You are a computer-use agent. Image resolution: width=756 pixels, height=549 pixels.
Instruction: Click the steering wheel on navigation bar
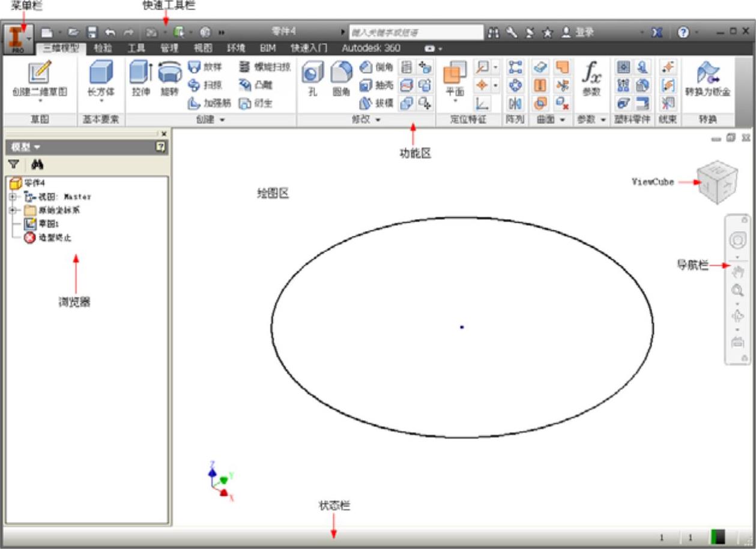coord(737,240)
